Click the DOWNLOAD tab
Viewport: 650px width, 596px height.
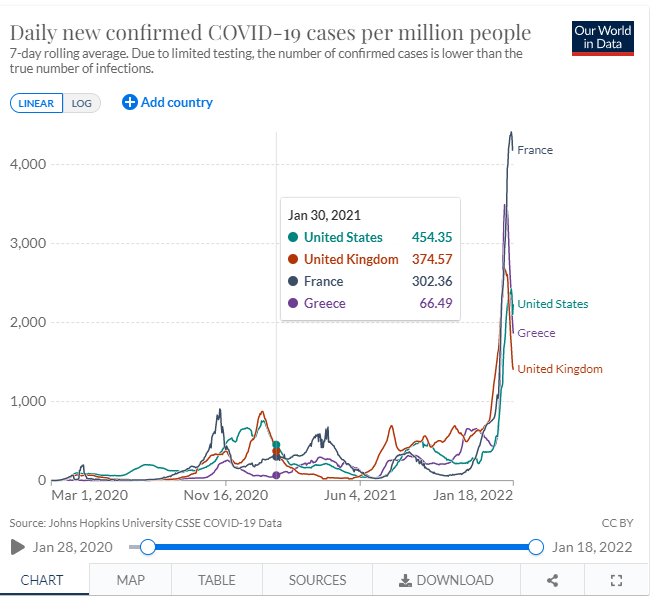pyautogui.click(x=446, y=580)
